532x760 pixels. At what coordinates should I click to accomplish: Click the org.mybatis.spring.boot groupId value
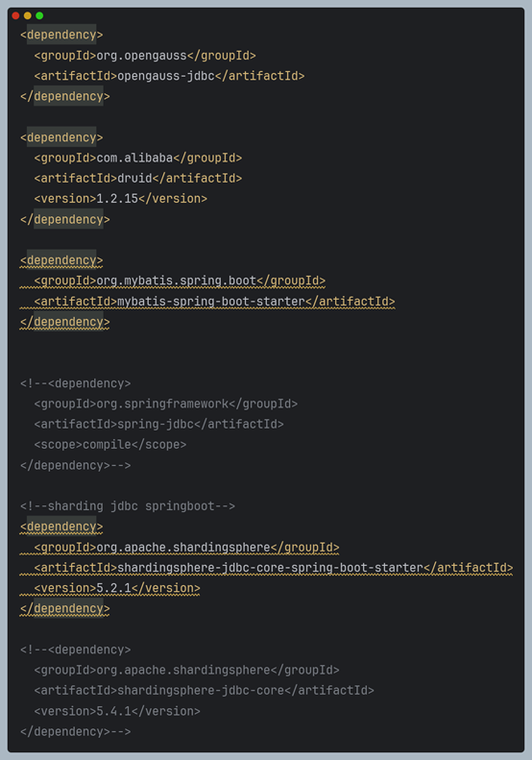tap(177, 282)
